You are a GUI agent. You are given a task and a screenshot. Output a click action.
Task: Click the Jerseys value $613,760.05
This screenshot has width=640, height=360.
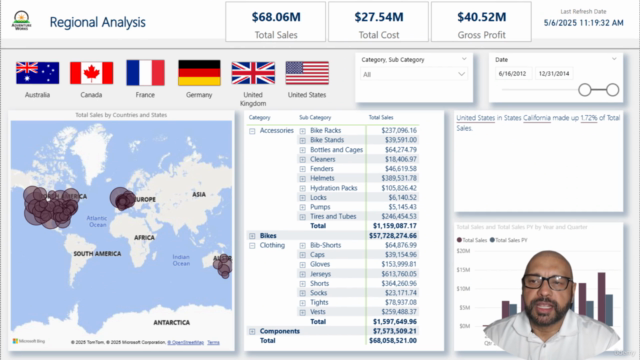(399, 274)
